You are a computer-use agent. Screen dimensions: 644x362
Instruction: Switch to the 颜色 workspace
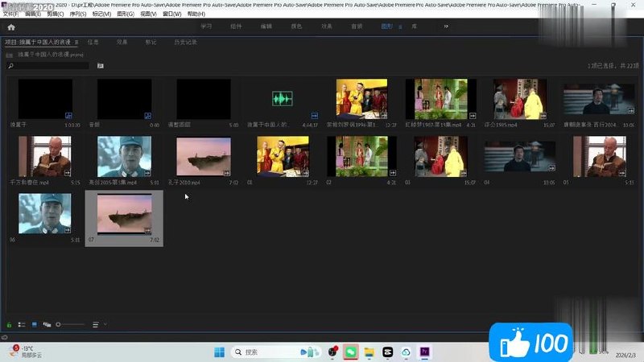[296, 27]
